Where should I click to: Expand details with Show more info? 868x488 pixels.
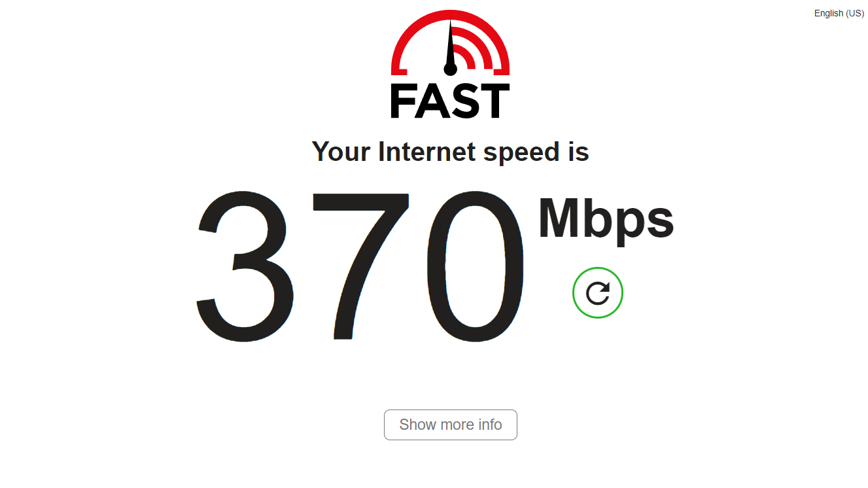pyautogui.click(x=451, y=425)
